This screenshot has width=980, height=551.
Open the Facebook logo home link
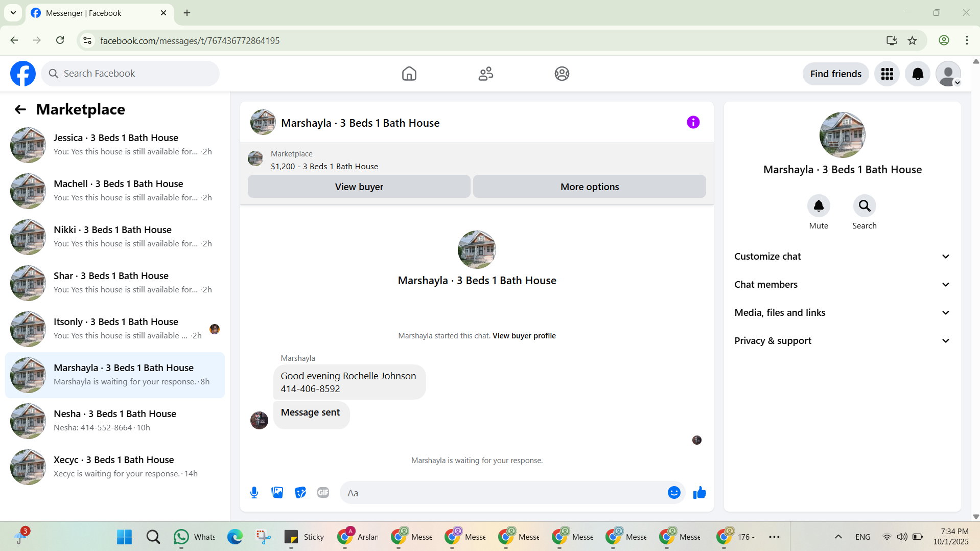pos(23,74)
